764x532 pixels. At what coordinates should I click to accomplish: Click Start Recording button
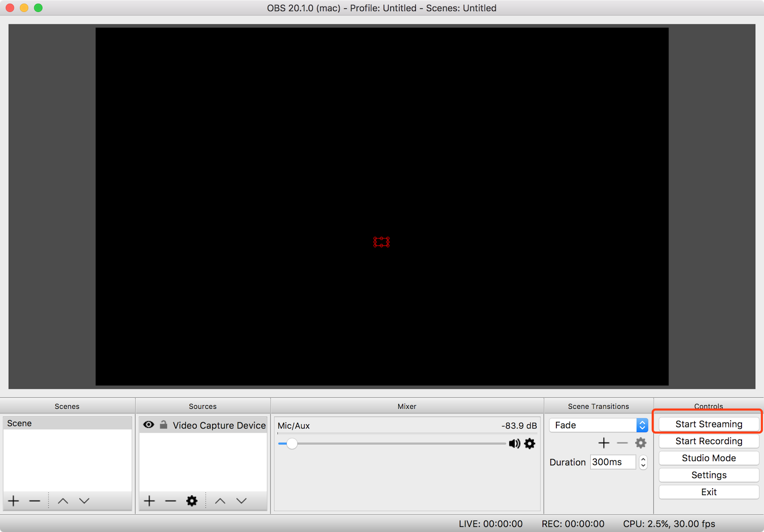coord(709,441)
